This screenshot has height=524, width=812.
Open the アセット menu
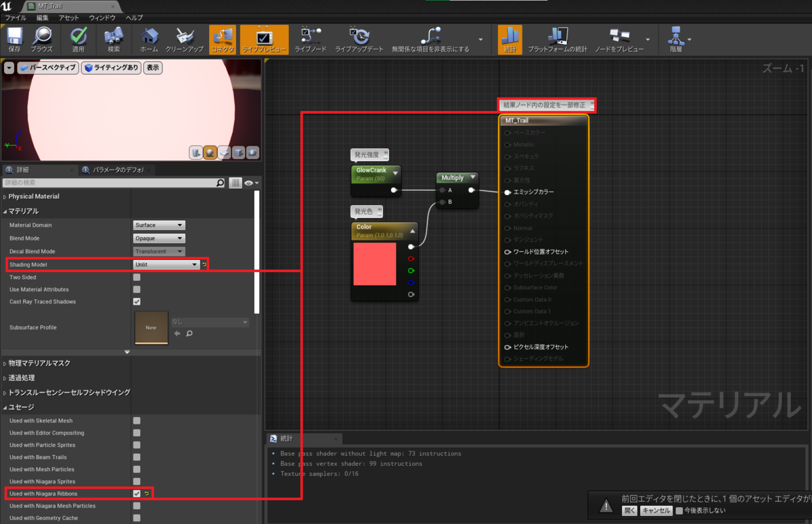click(x=68, y=17)
